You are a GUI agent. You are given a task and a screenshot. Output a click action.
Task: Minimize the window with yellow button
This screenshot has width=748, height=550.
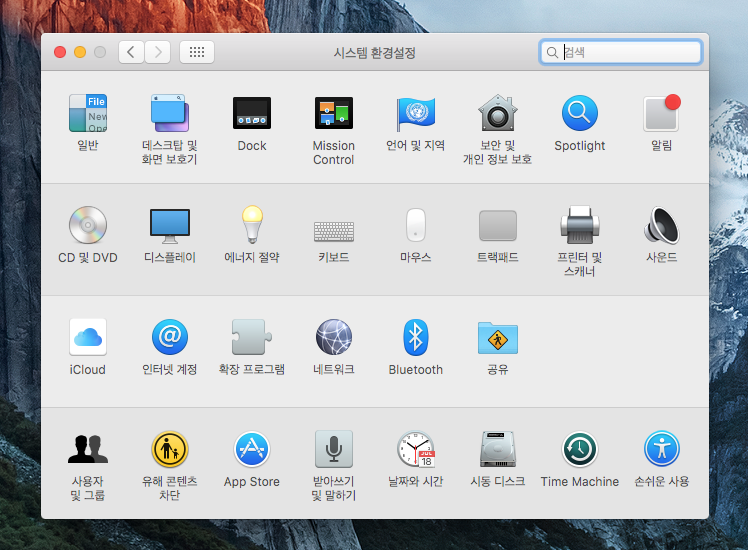tap(80, 52)
